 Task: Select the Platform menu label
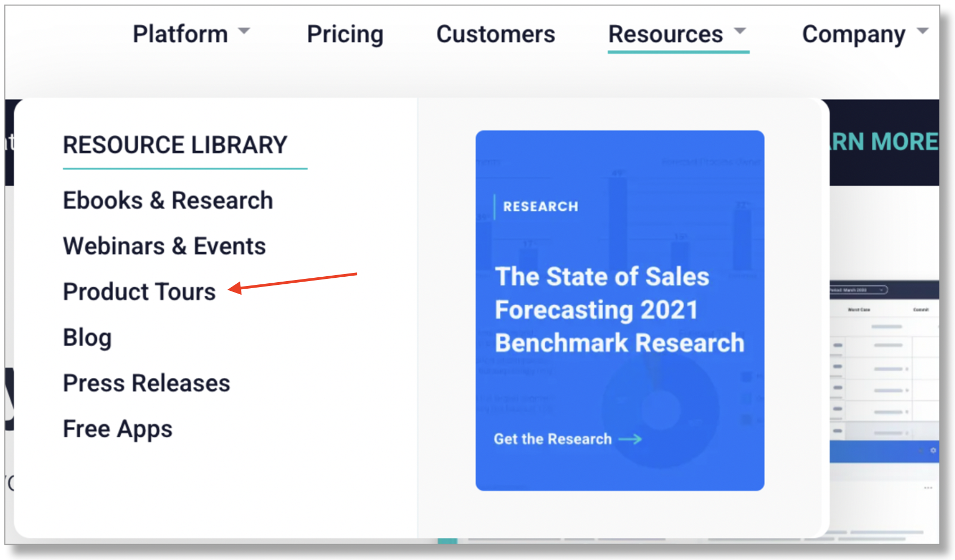(x=180, y=34)
